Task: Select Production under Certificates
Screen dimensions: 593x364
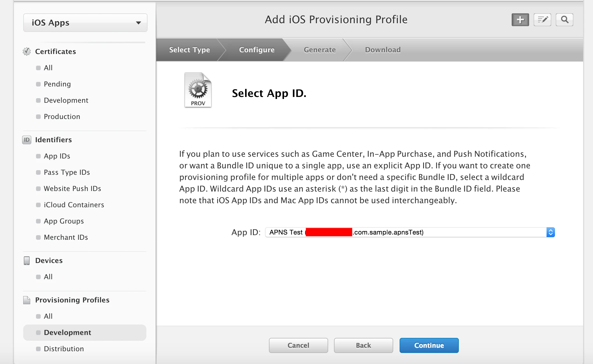Action: 62,116
